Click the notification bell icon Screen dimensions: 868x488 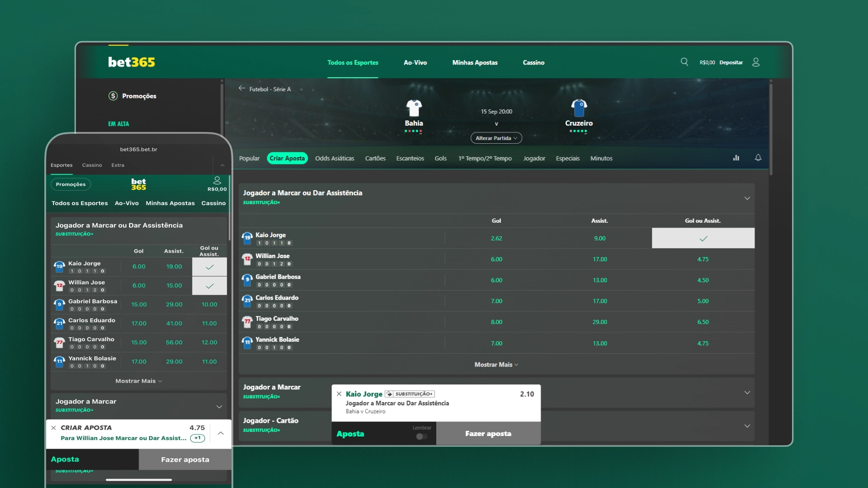pos(758,158)
